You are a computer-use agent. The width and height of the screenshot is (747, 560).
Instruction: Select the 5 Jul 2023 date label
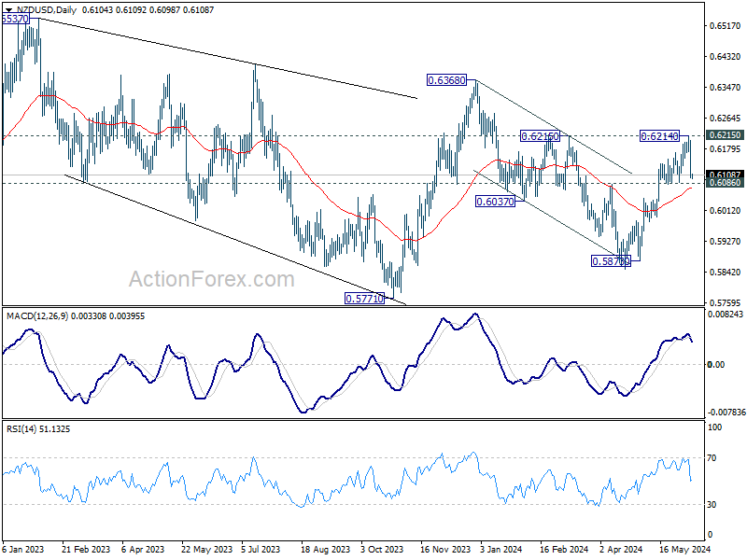[x=261, y=549]
